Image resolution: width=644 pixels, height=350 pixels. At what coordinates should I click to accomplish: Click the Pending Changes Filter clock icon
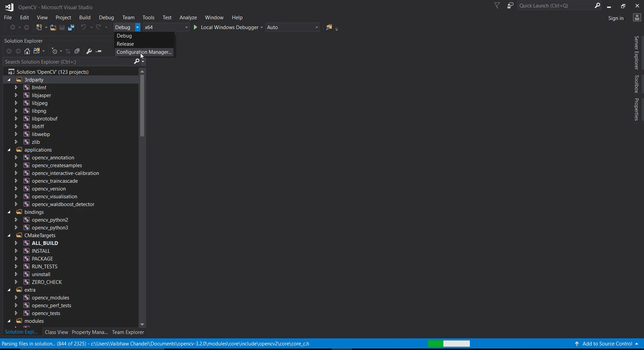[x=55, y=51]
